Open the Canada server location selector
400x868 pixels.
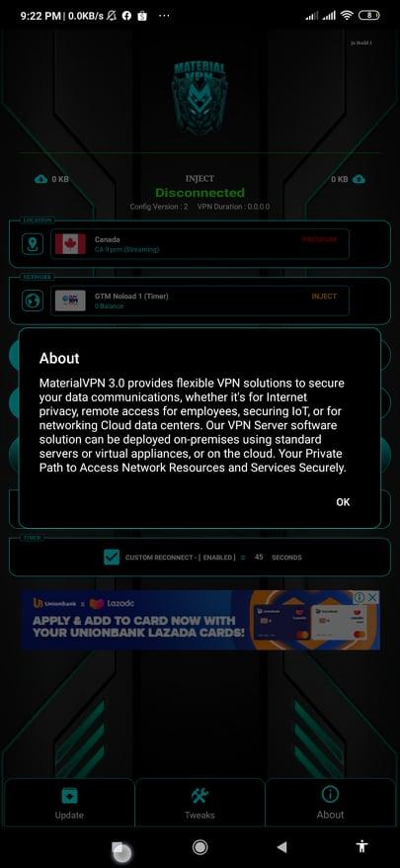point(200,244)
